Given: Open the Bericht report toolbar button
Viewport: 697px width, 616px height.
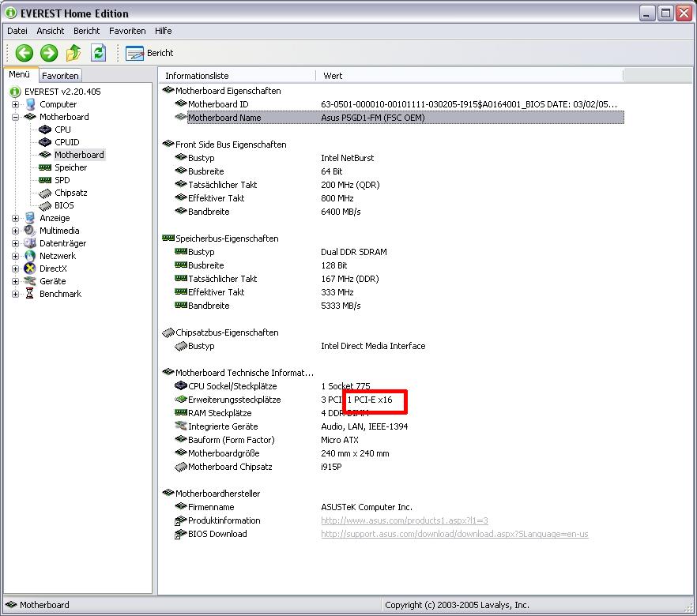Looking at the screenshot, I should [x=150, y=53].
